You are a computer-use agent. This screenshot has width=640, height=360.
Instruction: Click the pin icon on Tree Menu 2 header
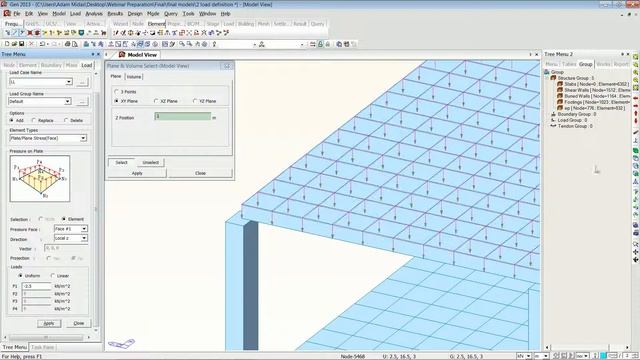(x=622, y=54)
